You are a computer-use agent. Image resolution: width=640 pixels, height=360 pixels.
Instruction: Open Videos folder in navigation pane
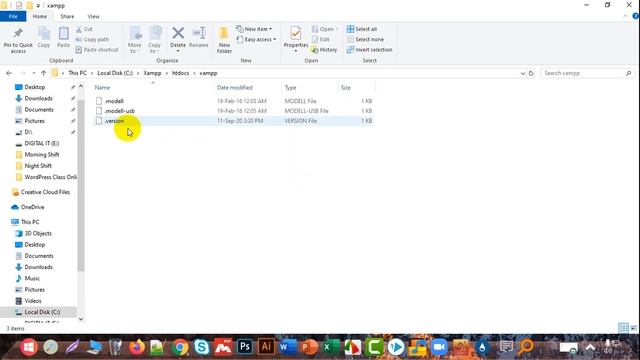(x=33, y=301)
